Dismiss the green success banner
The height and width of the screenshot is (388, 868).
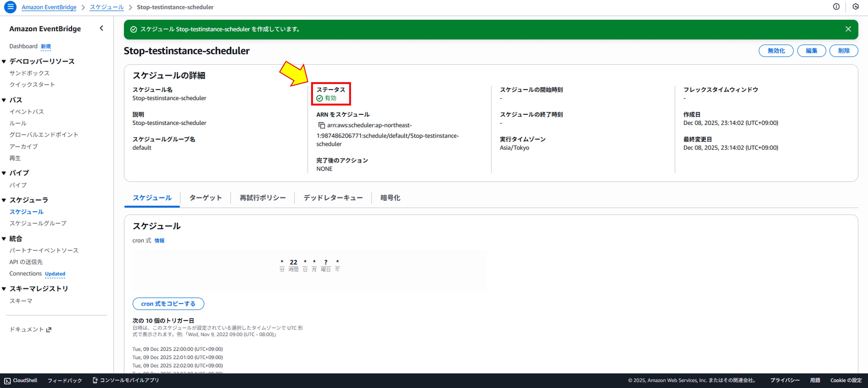pyautogui.click(x=848, y=29)
